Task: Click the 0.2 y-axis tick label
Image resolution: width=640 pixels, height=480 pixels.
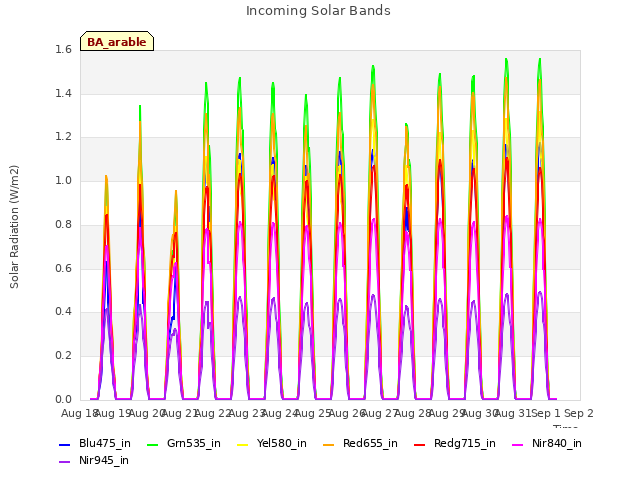Action: 63,356
